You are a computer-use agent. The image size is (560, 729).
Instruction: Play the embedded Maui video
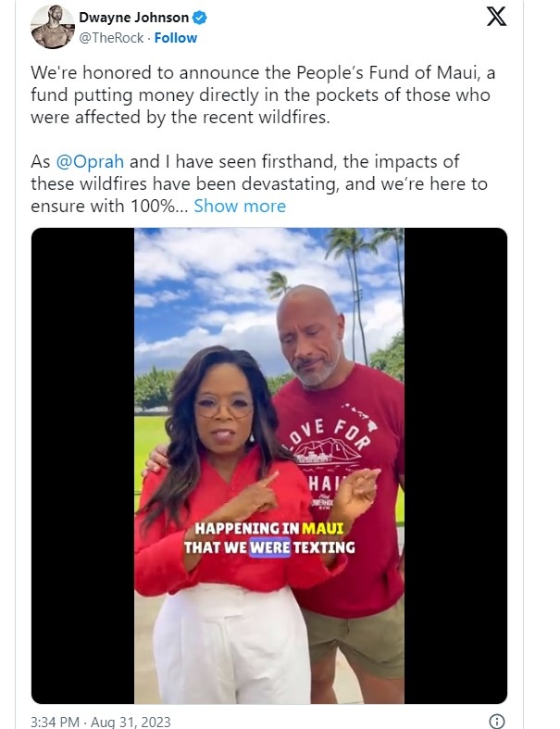(x=269, y=465)
